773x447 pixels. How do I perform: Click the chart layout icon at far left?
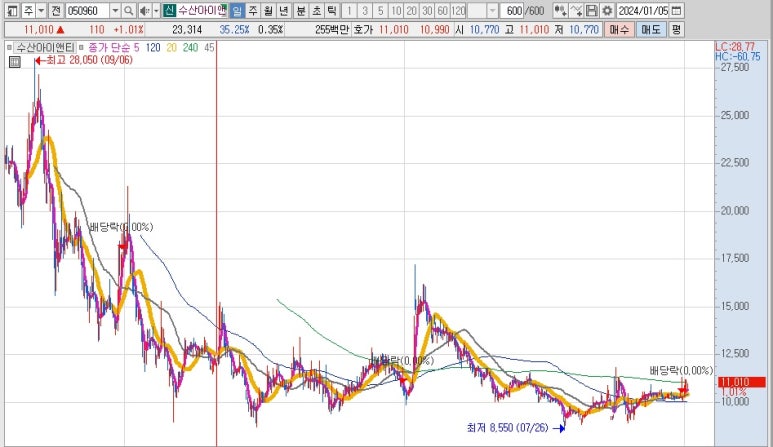[12, 10]
